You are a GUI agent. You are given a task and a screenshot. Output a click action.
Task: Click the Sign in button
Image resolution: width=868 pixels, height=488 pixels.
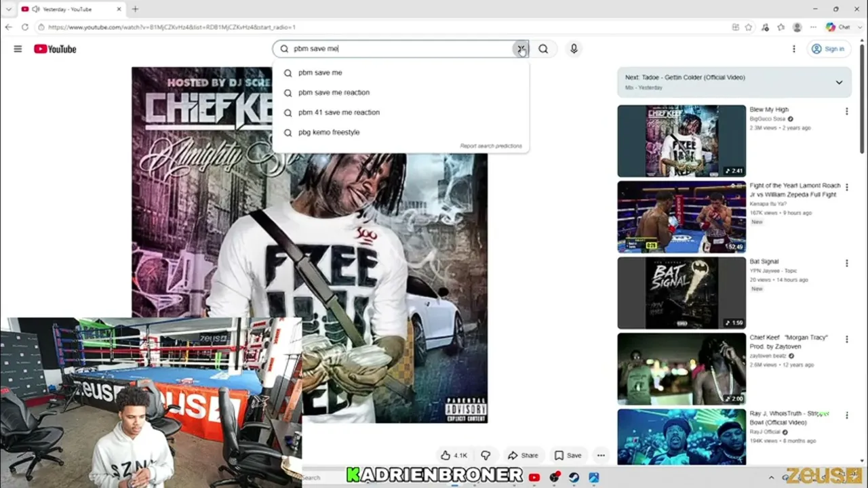tap(829, 49)
